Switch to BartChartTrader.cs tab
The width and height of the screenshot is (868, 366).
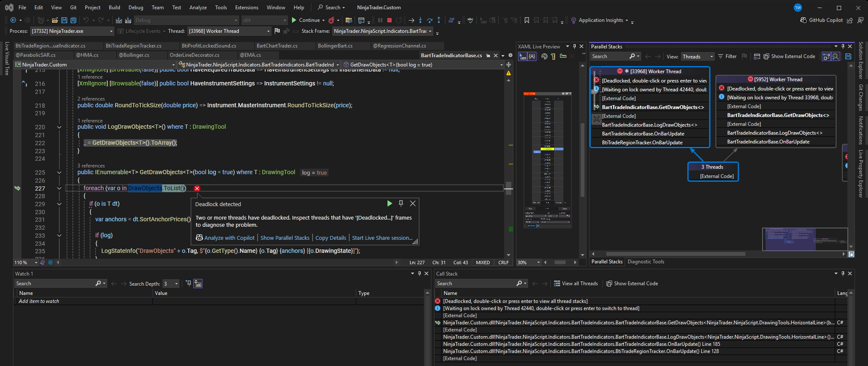point(277,46)
